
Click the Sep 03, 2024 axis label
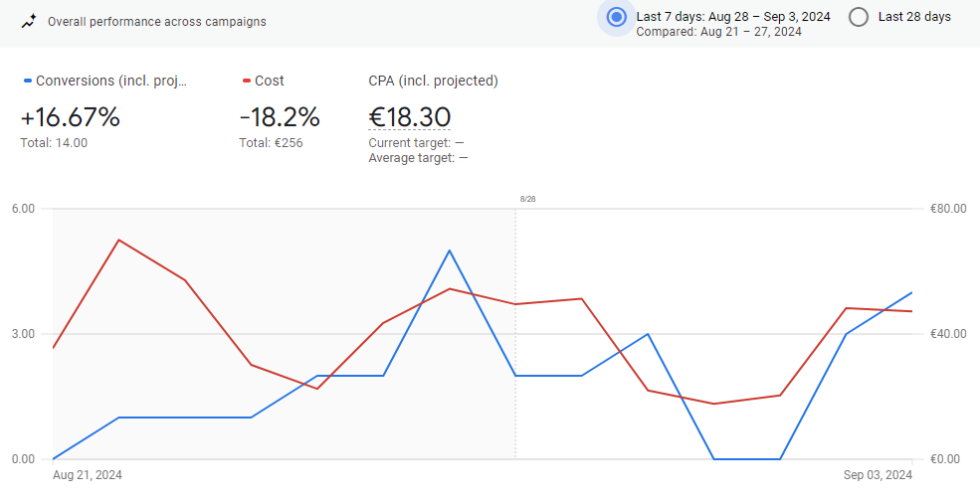(x=877, y=475)
